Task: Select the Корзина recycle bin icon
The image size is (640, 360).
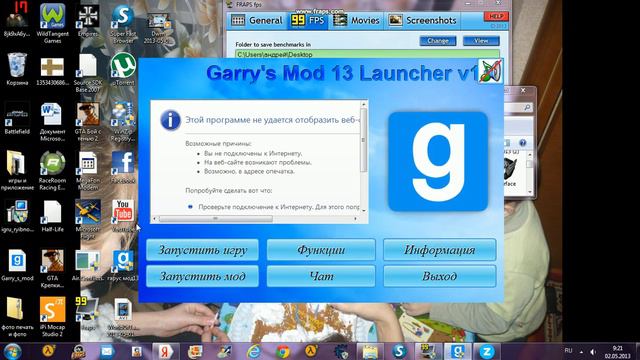Action: 17,69
